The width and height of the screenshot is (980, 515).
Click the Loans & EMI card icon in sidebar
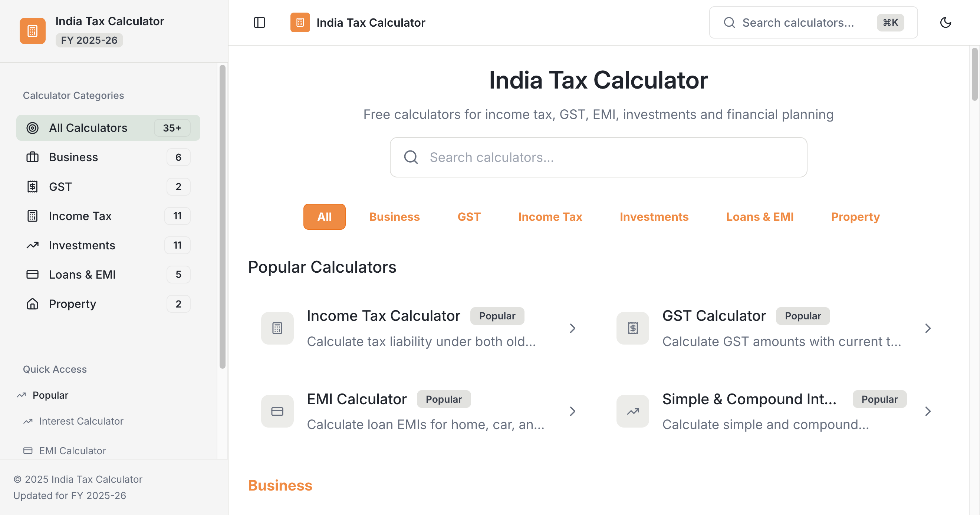pyautogui.click(x=33, y=275)
